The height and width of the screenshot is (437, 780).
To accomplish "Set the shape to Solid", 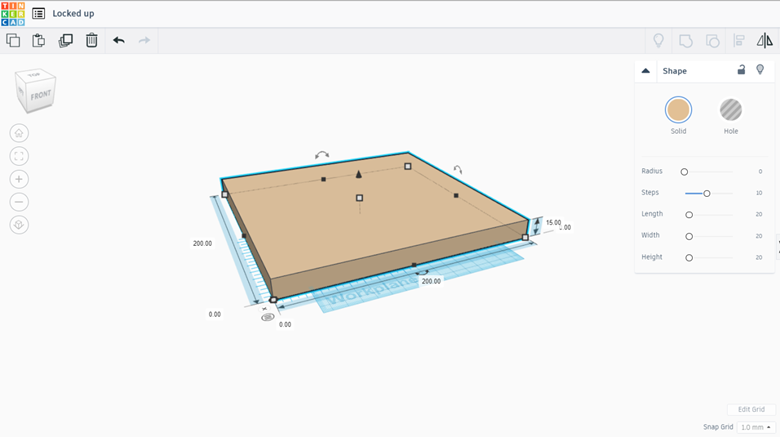I will [678, 110].
